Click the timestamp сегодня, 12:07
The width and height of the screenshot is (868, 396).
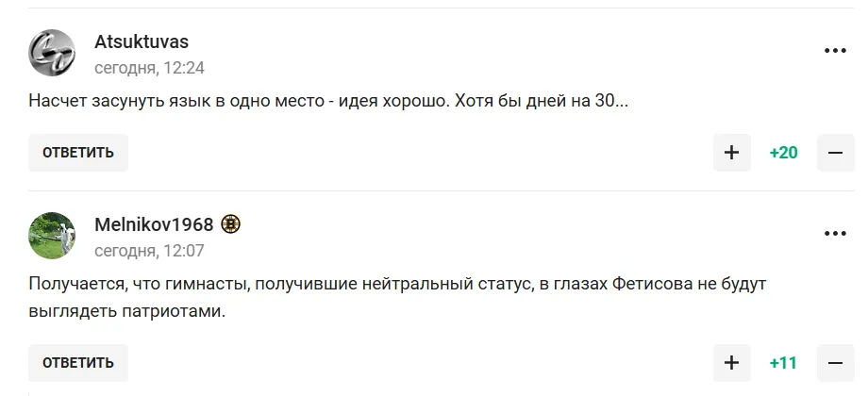pyautogui.click(x=149, y=251)
